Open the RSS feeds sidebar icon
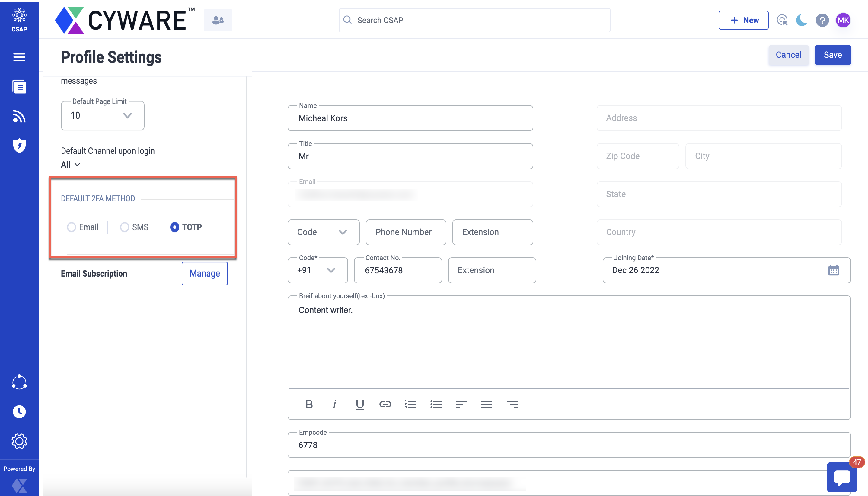This screenshot has width=868, height=496. 19,116
